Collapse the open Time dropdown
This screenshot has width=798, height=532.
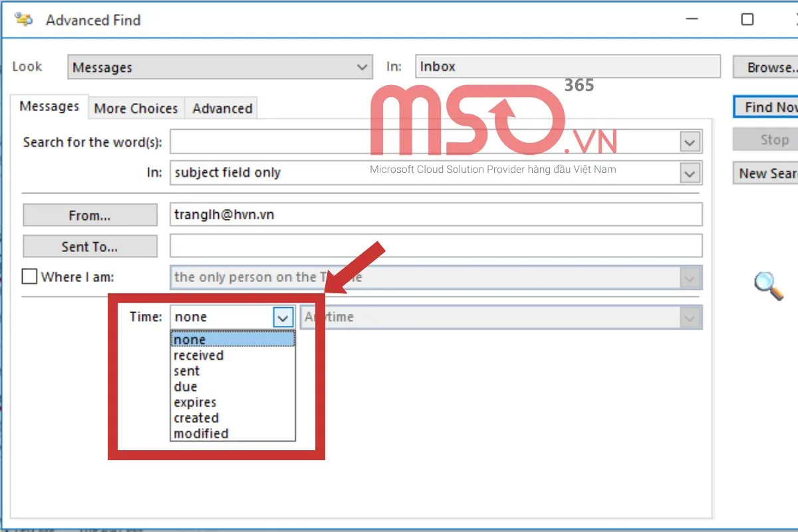click(x=284, y=317)
